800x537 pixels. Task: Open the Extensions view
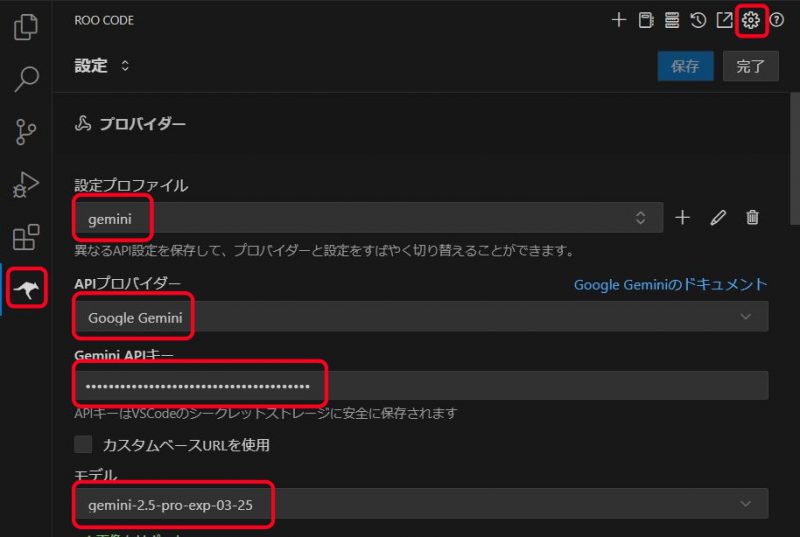coord(26,237)
